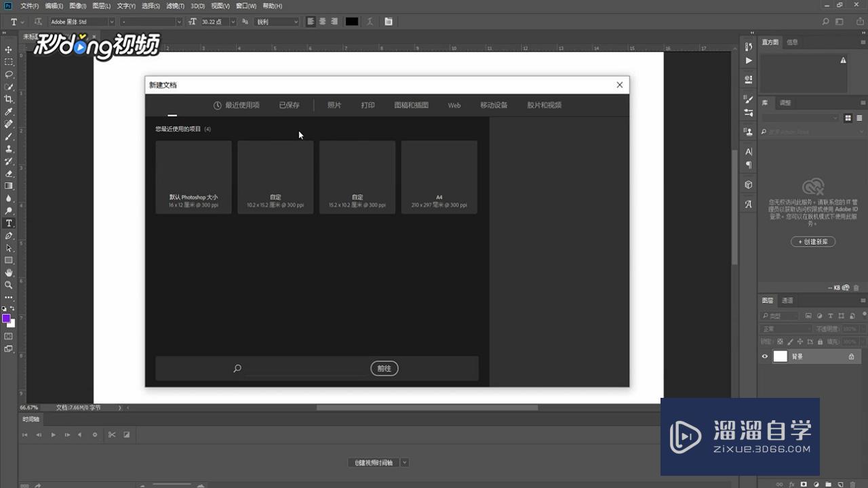868x488 pixels.
Task: Select the Zoom tool
Action: coord(9,285)
